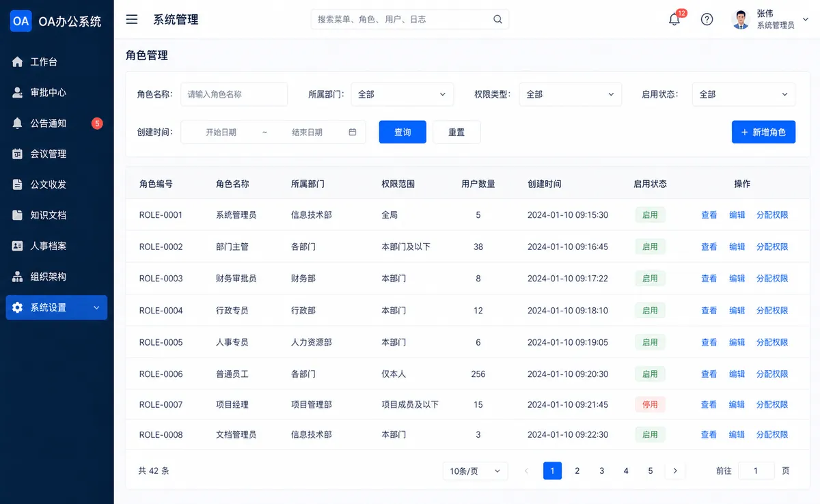Go to previous page arrow
The image size is (820, 504).
click(526, 471)
